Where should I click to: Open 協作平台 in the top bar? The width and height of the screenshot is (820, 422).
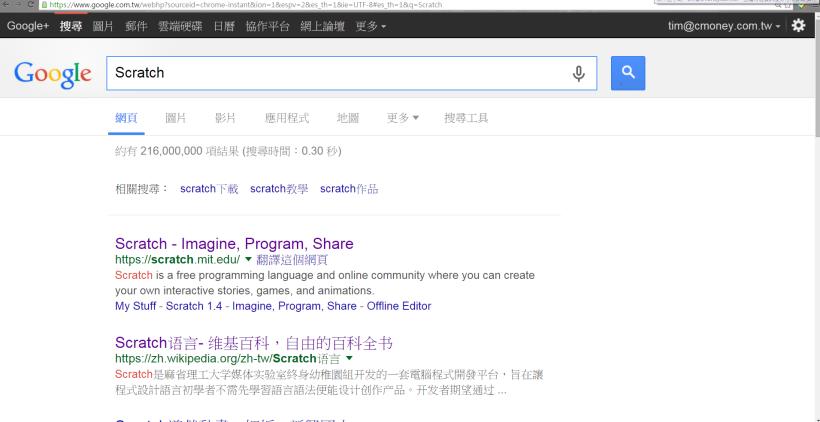click(267, 26)
